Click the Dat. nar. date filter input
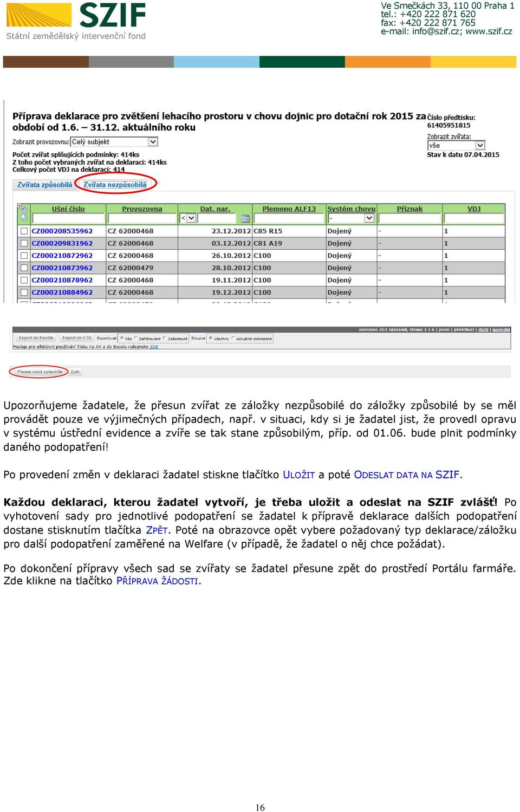Screen dimensions: 520x812 (x=217, y=218)
